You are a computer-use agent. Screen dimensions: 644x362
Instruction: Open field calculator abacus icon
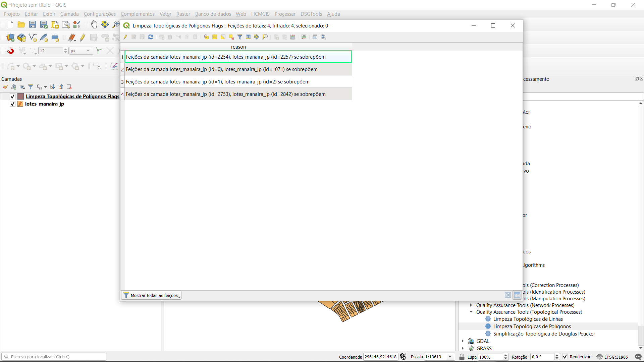[x=293, y=37]
